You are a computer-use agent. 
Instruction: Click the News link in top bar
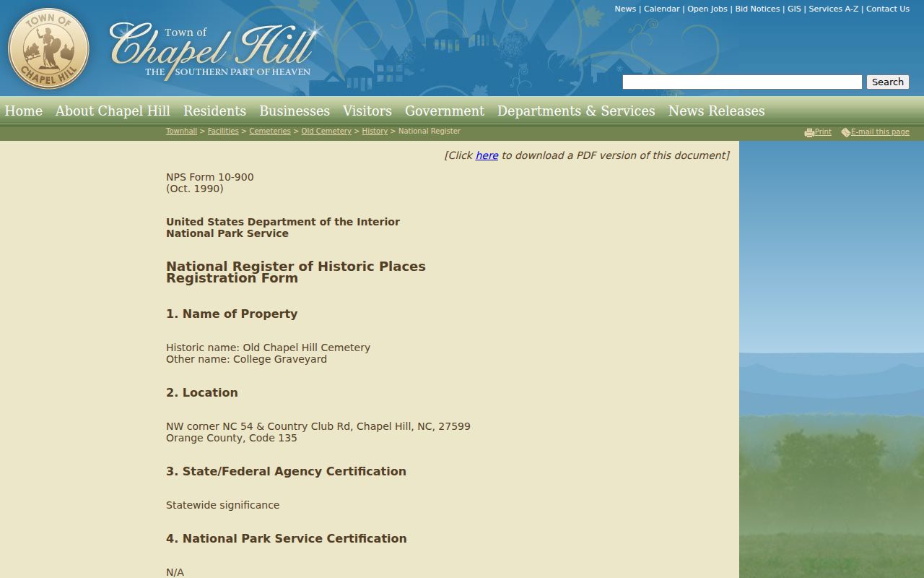(x=625, y=9)
